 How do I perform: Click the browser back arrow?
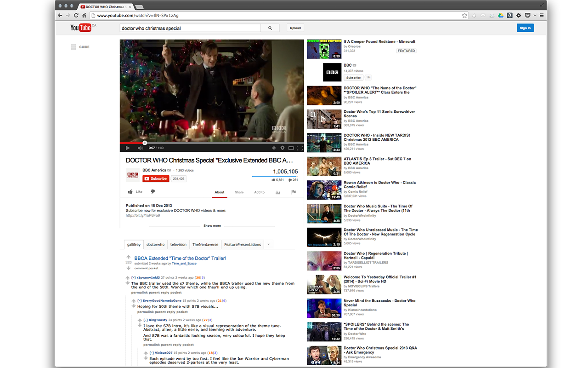[x=60, y=15]
